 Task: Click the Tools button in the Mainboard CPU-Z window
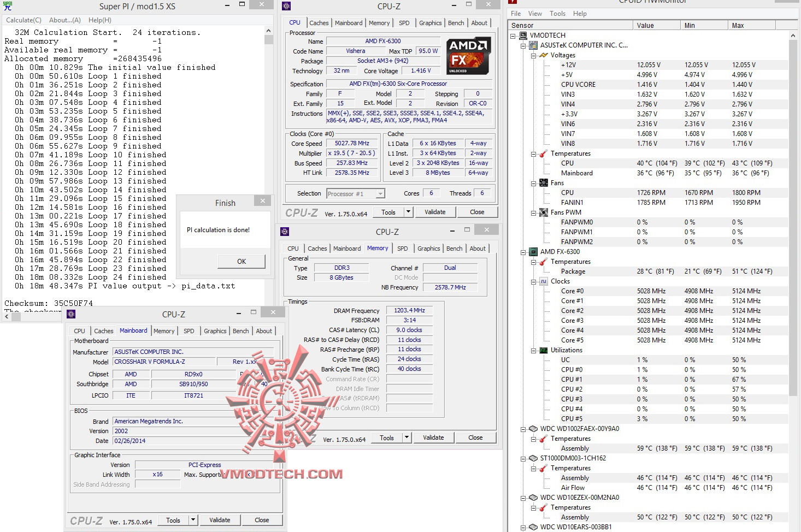tap(173, 520)
